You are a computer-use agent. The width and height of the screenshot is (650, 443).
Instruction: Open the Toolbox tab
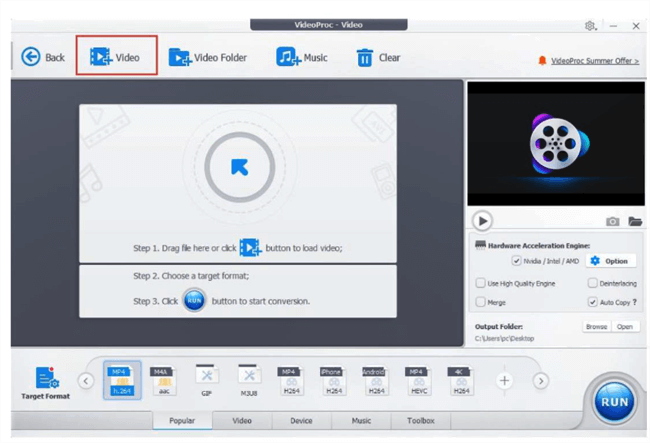click(x=420, y=420)
